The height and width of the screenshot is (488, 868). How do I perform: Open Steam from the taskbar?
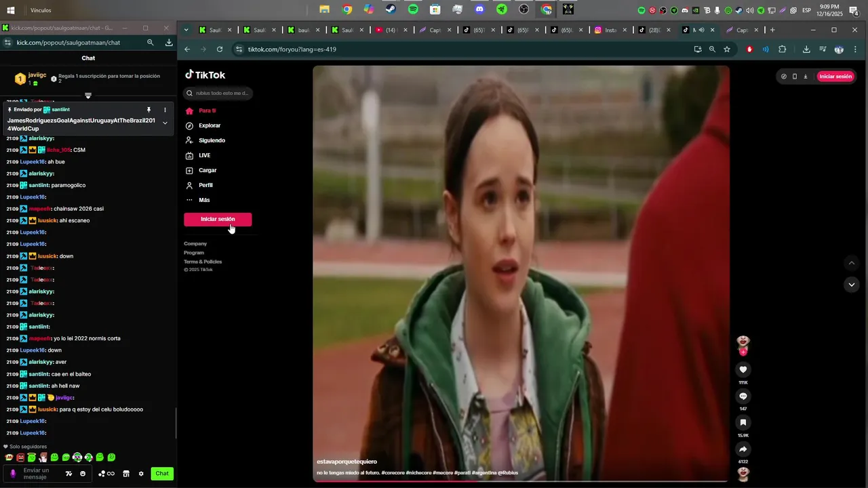pos(391,9)
